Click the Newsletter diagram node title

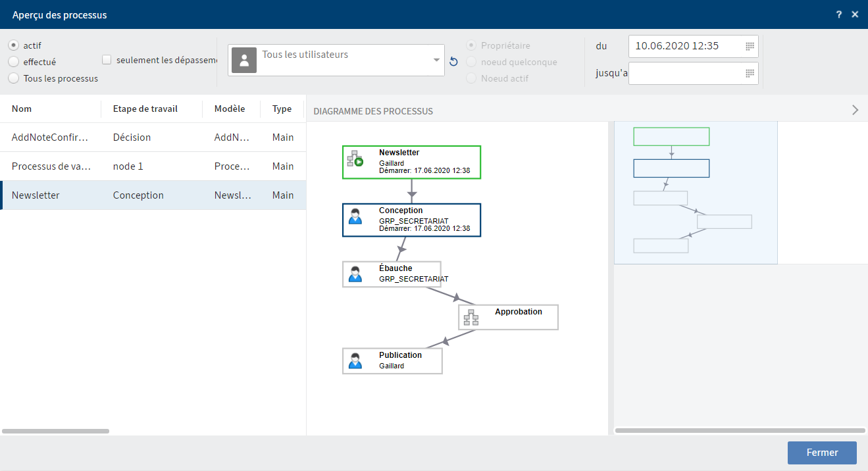point(399,153)
